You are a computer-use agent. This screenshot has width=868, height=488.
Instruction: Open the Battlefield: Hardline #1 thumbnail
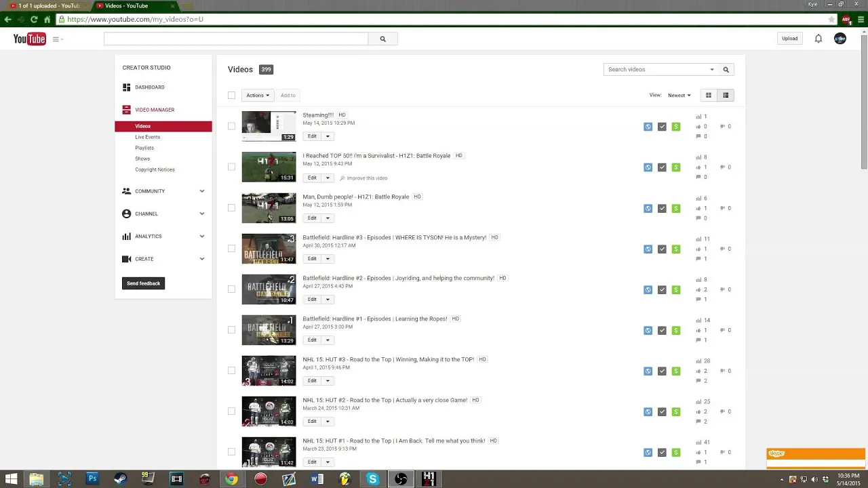tap(269, 330)
